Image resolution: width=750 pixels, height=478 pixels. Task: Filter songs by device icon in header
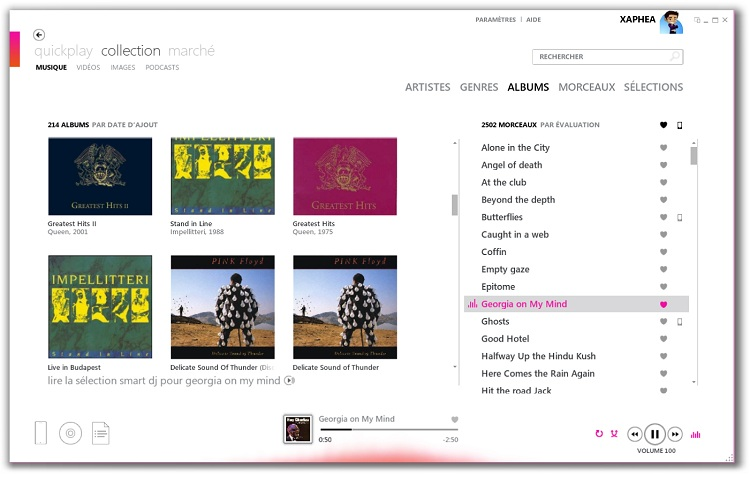[x=679, y=125]
